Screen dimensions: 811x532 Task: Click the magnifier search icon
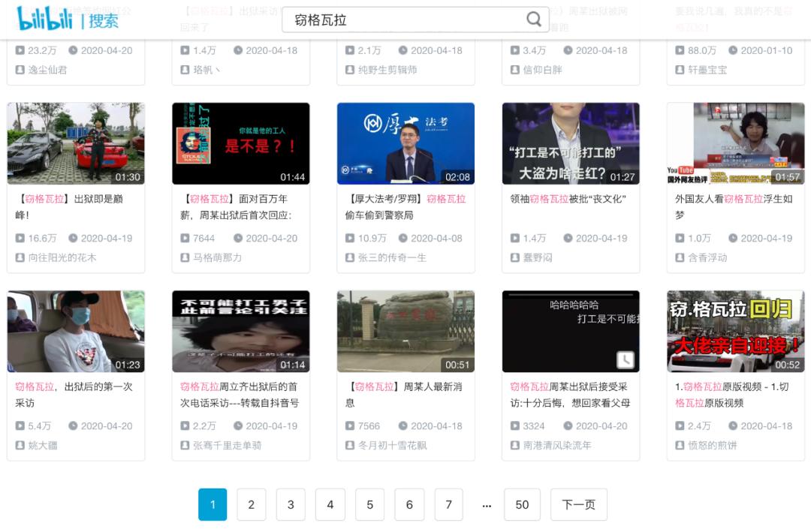point(533,19)
